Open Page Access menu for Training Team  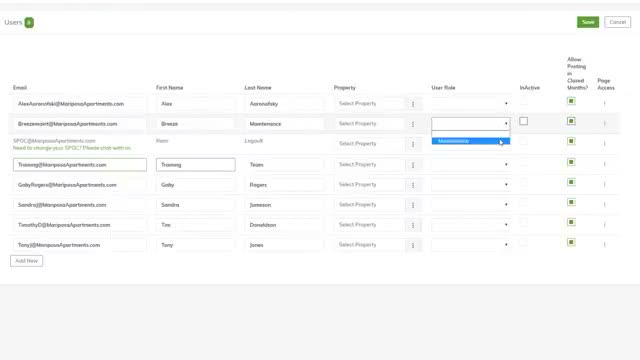604,164
